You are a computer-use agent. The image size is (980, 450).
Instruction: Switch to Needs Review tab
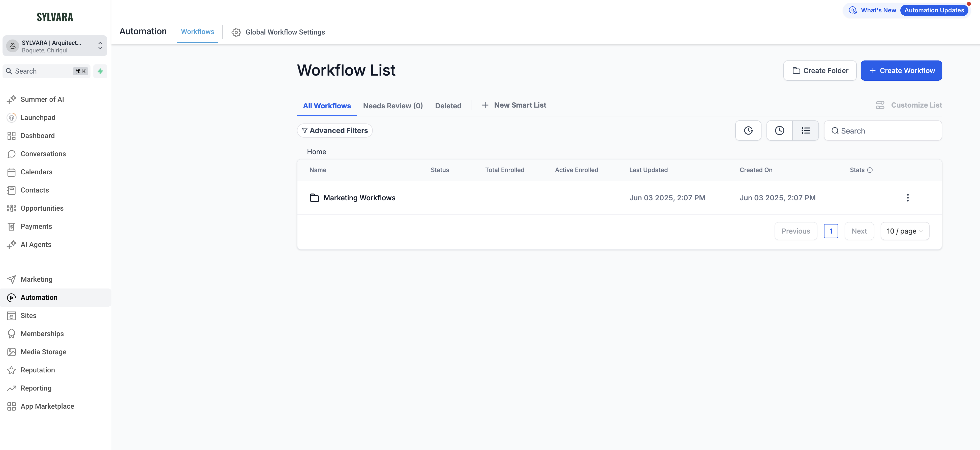[x=393, y=106]
